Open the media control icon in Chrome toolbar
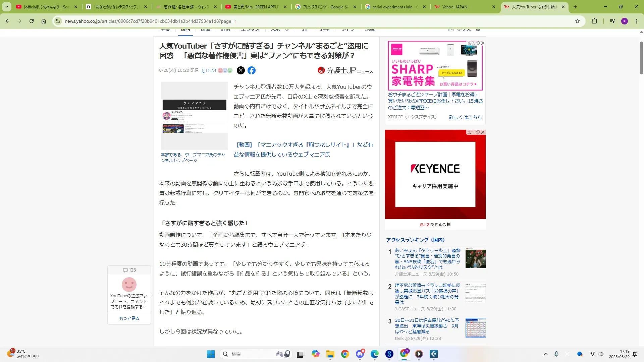The height and width of the screenshot is (362, 644). (x=612, y=21)
